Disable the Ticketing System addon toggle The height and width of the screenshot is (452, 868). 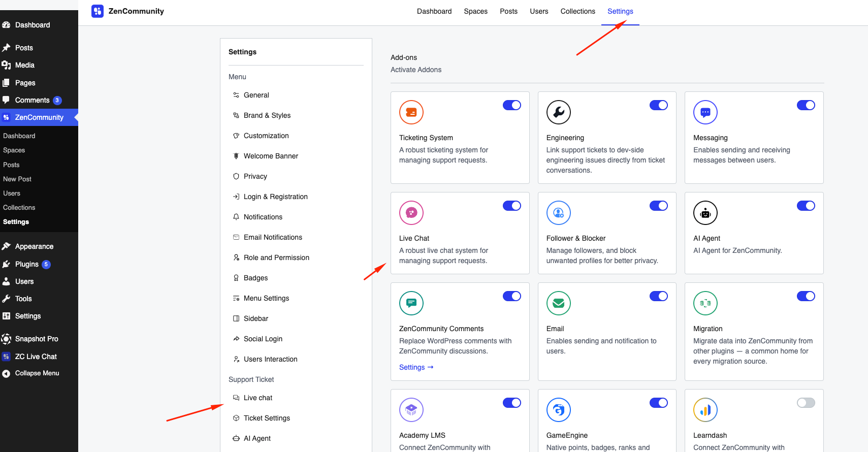pos(512,105)
